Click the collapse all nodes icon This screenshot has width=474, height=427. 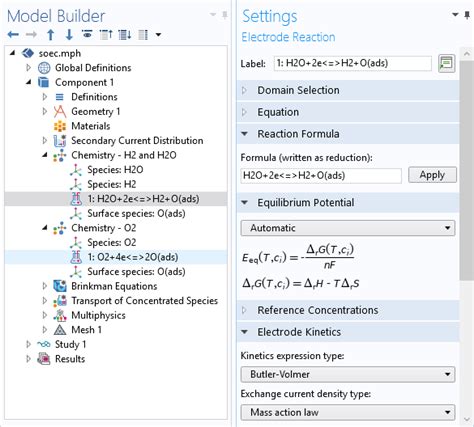pyautogui.click(x=106, y=34)
